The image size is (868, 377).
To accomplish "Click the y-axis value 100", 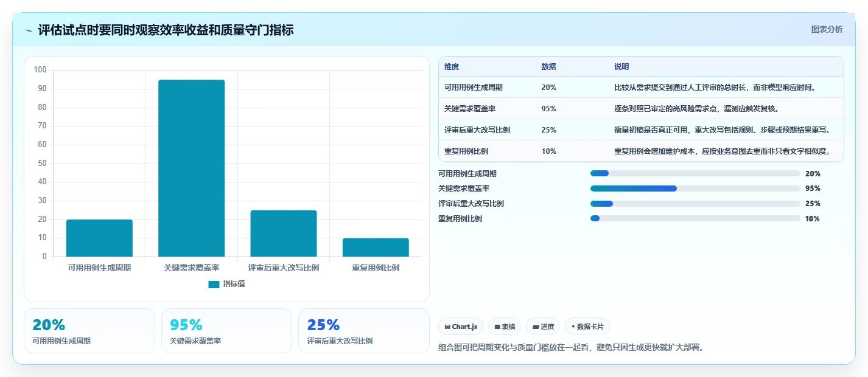I will [40, 70].
